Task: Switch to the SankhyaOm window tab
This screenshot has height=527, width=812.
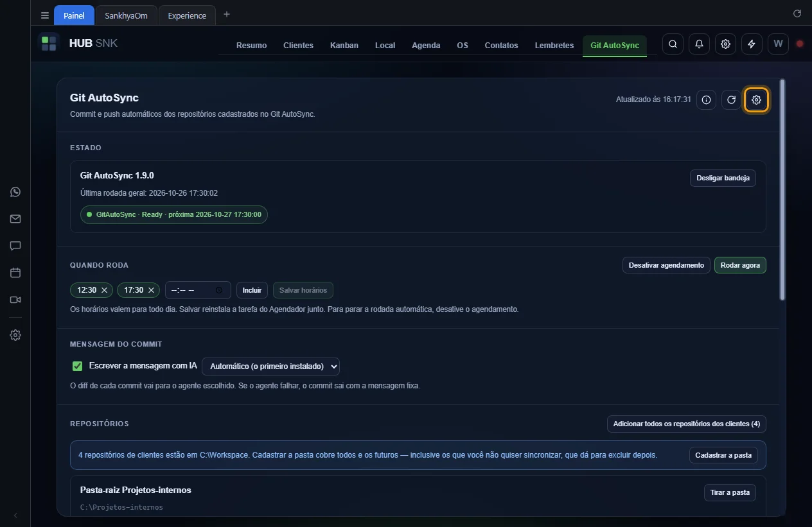Action: [x=126, y=15]
